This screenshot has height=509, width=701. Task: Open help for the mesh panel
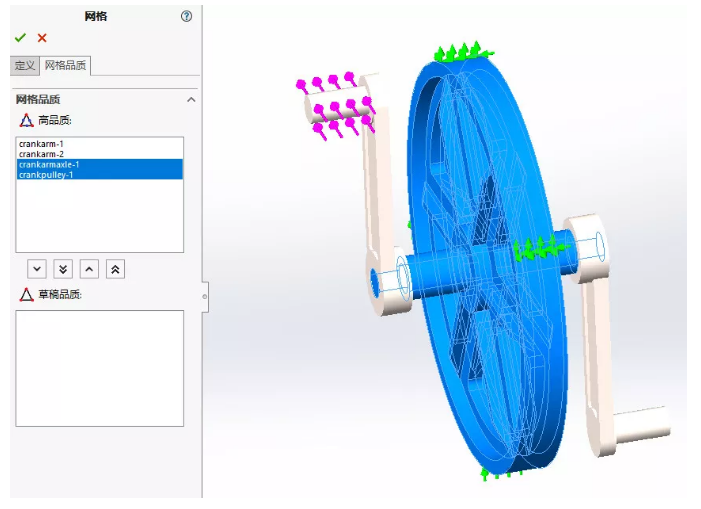pyautogui.click(x=186, y=16)
